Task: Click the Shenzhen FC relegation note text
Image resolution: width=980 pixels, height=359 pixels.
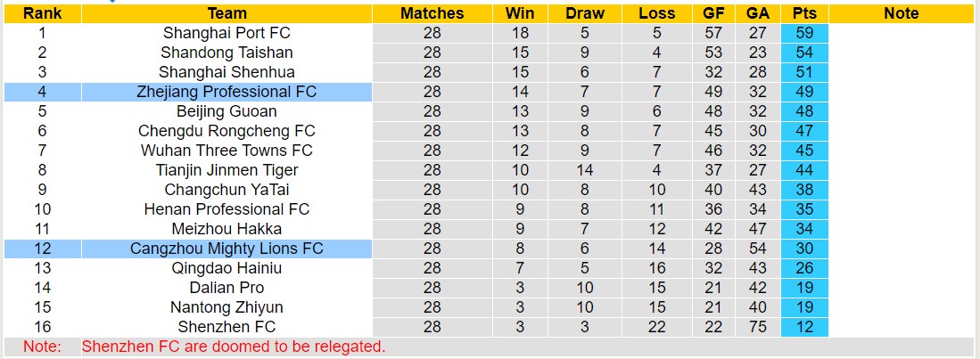Action: point(234,347)
